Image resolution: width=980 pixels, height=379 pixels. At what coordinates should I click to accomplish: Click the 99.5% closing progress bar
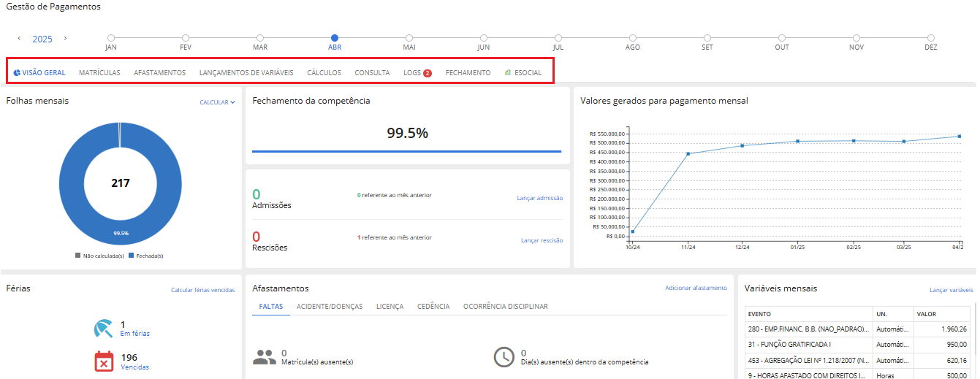coord(406,151)
